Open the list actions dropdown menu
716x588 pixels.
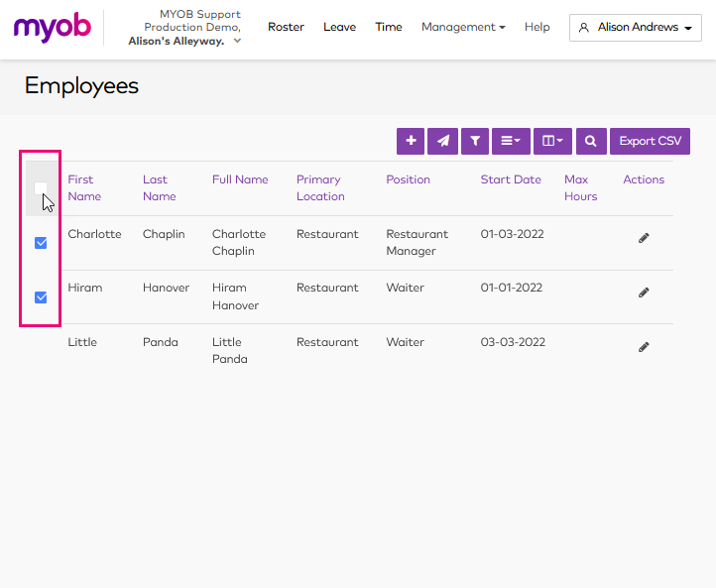(x=510, y=142)
